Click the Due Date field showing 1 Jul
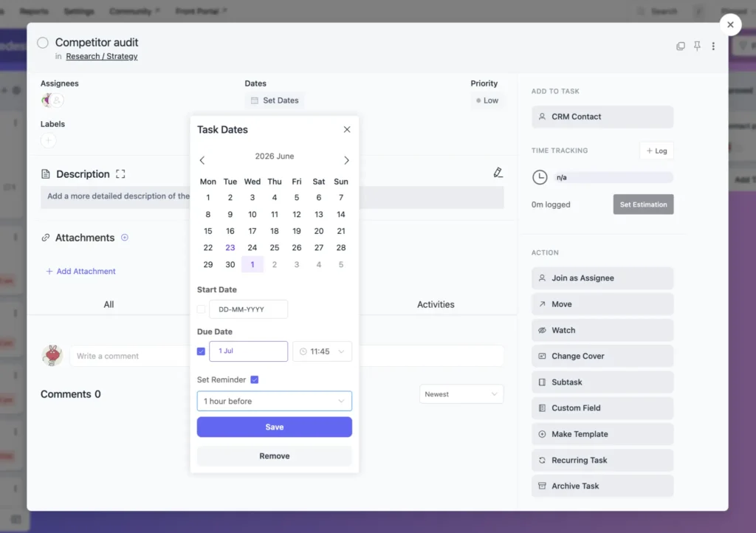The image size is (756, 533). [248, 351]
